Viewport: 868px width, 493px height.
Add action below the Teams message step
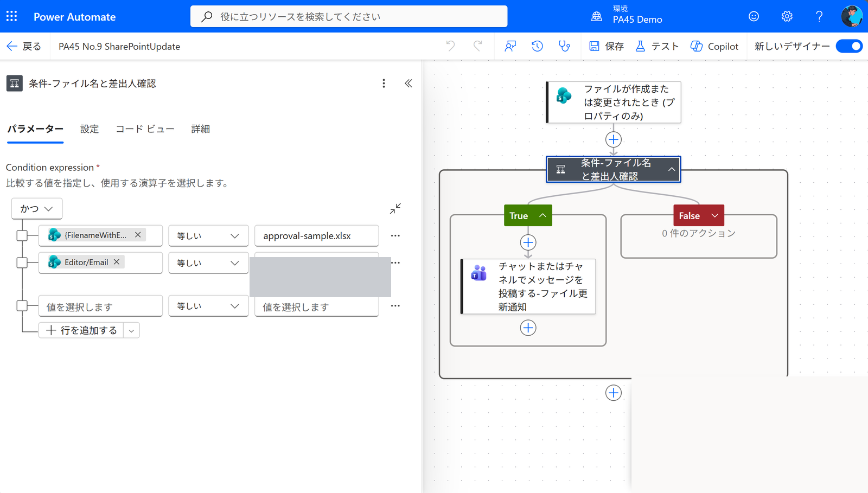click(x=528, y=328)
